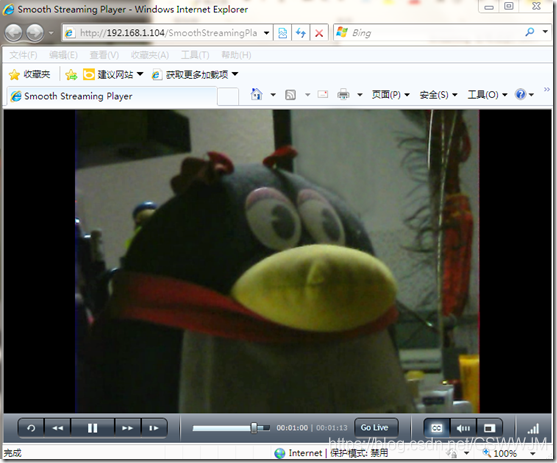Open a new blank tab
The width and height of the screenshot is (557, 463).
pos(228,97)
